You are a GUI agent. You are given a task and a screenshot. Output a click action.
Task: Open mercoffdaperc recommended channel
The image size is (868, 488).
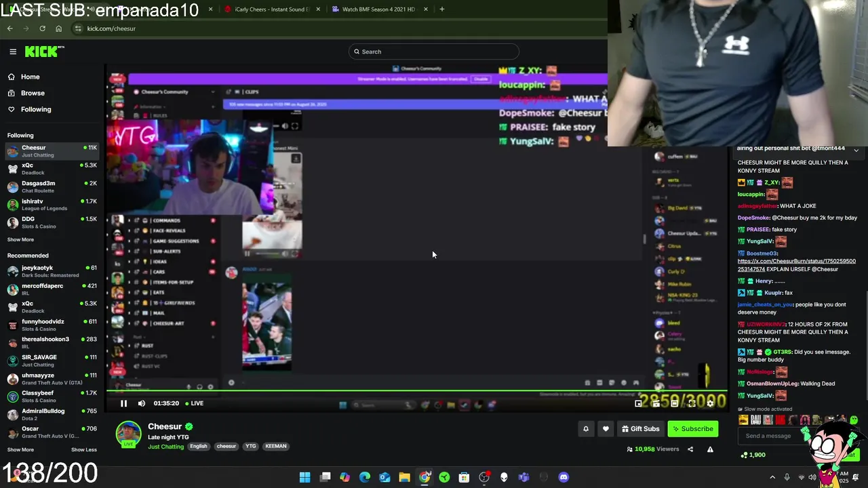pos(52,289)
